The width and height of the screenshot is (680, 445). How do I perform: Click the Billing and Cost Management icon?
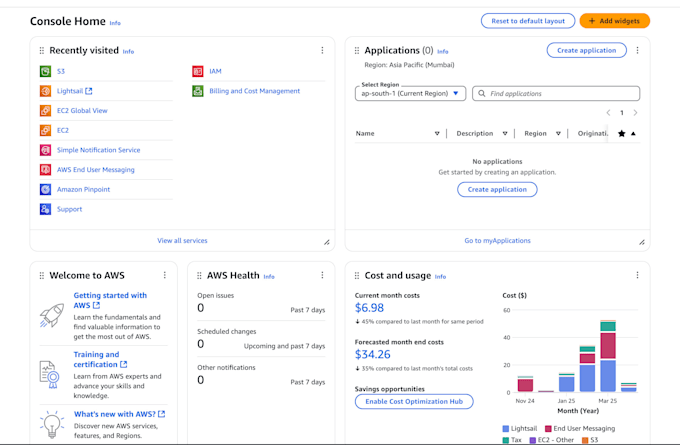point(198,91)
